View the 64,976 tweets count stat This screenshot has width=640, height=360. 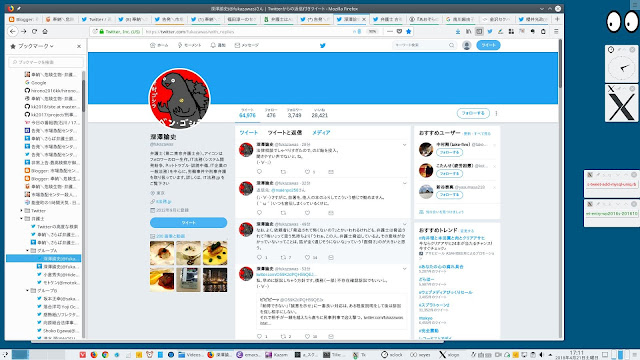[x=247, y=113]
